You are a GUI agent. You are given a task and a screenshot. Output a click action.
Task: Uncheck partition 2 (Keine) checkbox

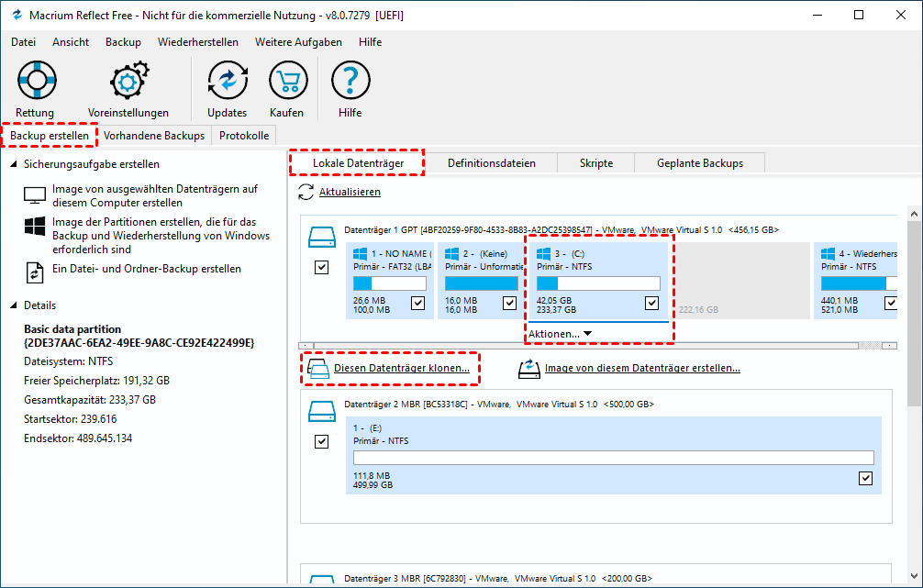pos(510,303)
